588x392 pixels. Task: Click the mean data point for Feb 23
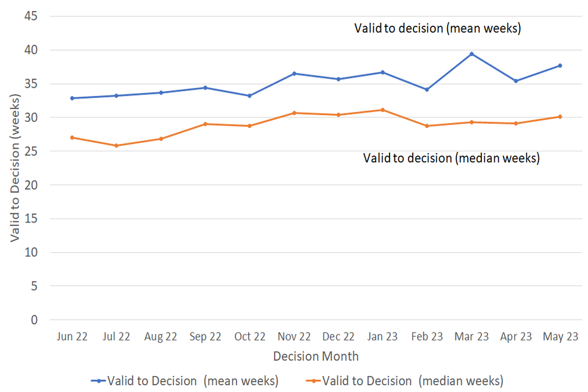[x=427, y=89]
